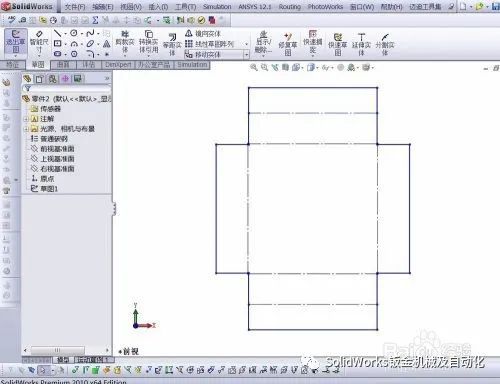Screen dimensions: 500x384
Task: Click Mirror Entities (镜向实体)
Action: pos(203,33)
